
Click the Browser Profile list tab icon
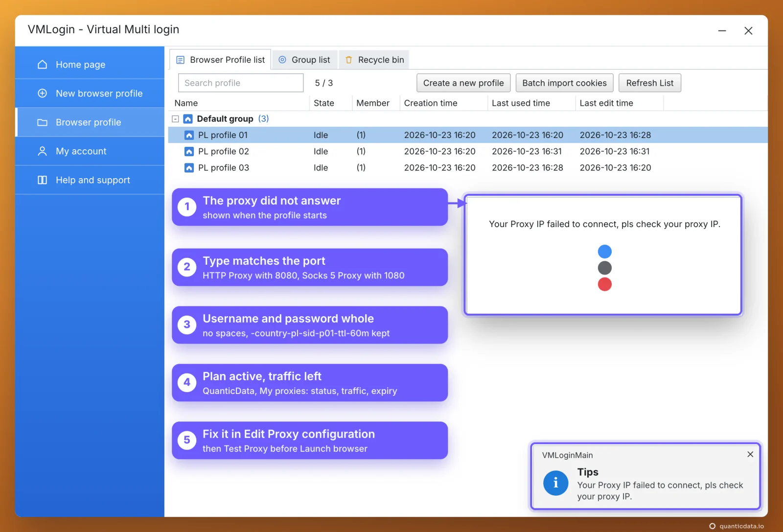pyautogui.click(x=180, y=60)
